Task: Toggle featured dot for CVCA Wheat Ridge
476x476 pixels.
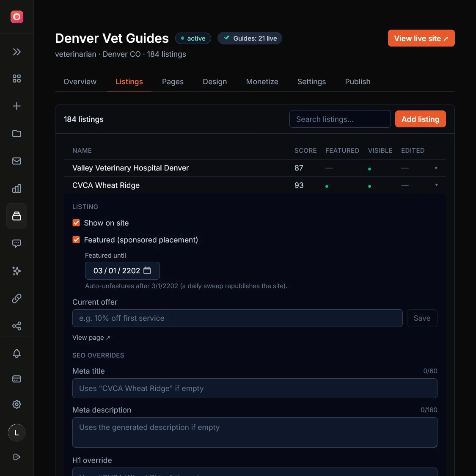Action: (x=327, y=186)
